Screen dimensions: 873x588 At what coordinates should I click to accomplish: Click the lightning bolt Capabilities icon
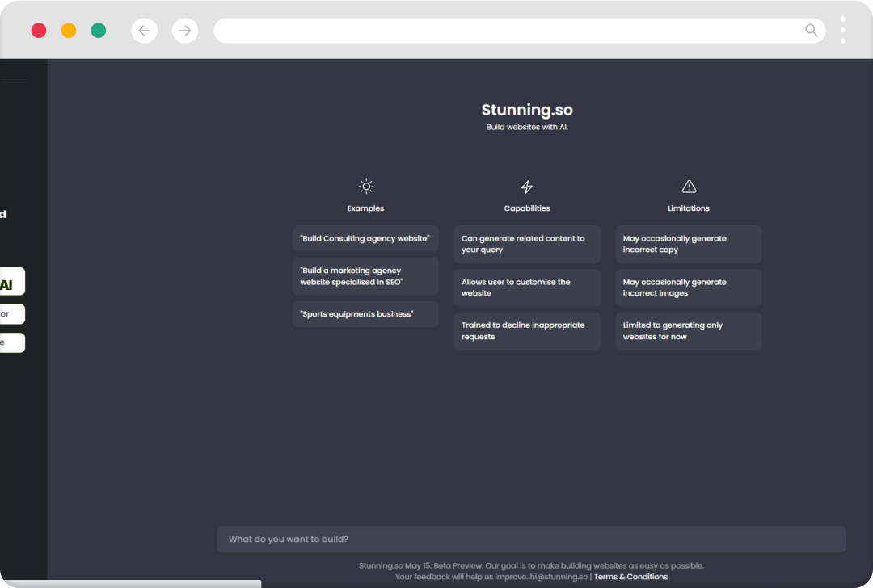point(527,187)
